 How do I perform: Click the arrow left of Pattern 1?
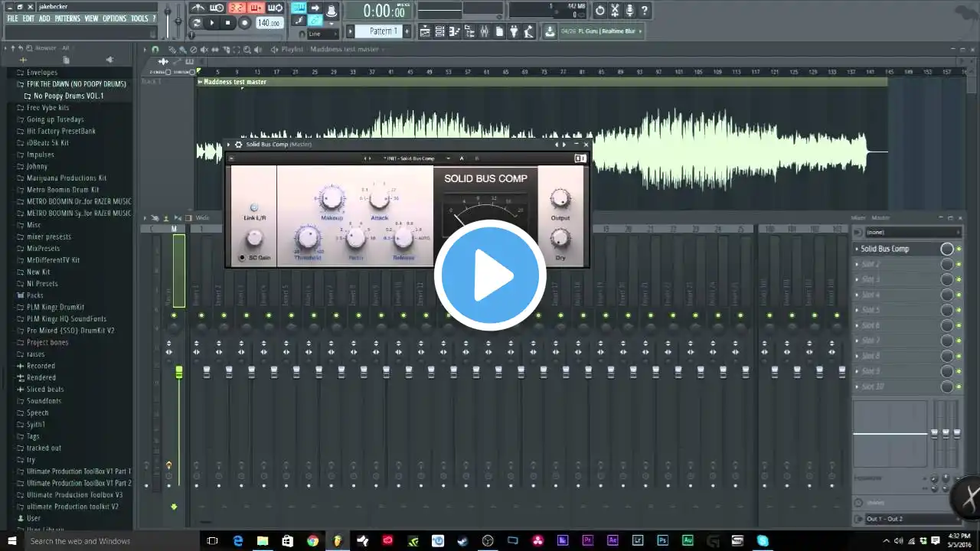pyautogui.click(x=351, y=31)
